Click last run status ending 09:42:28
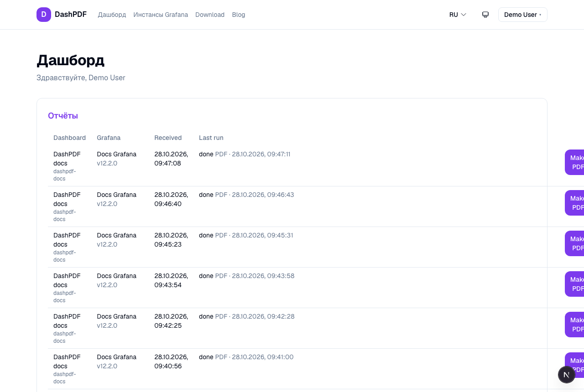Image resolution: width=584 pixels, height=392 pixels. click(247, 316)
